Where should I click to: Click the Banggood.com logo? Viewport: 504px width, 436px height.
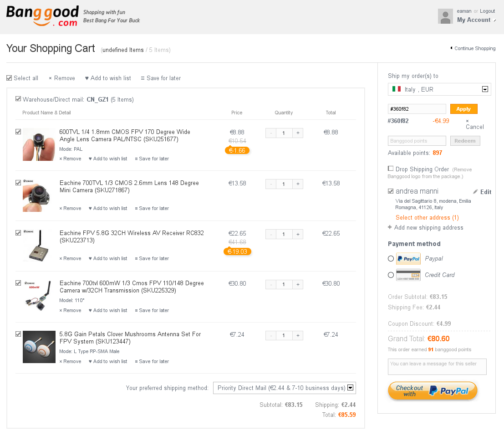click(42, 16)
